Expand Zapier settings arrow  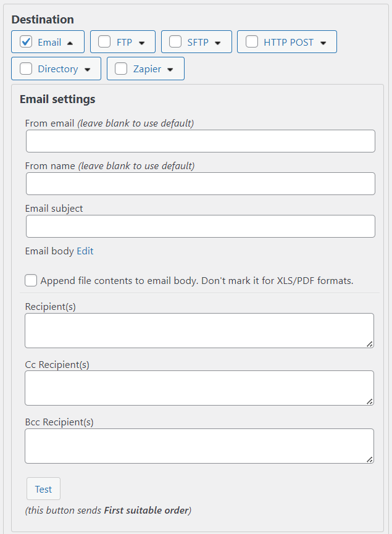tap(170, 69)
